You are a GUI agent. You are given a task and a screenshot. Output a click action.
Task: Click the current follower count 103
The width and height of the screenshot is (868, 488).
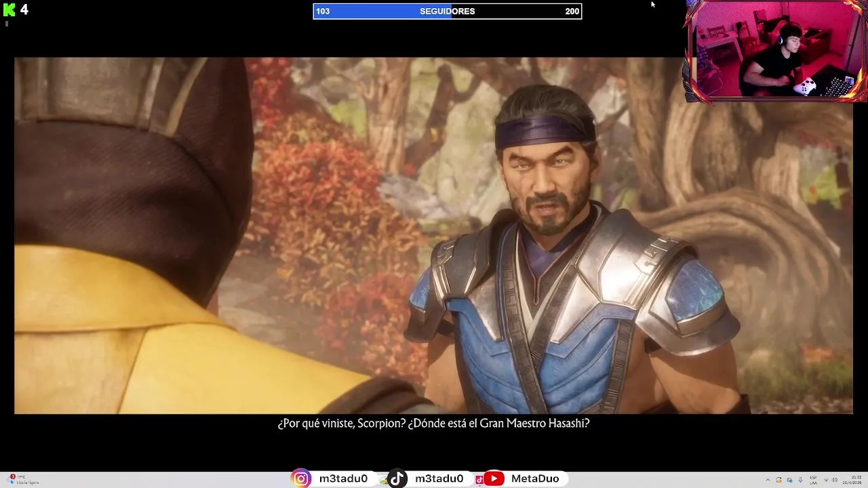click(323, 12)
